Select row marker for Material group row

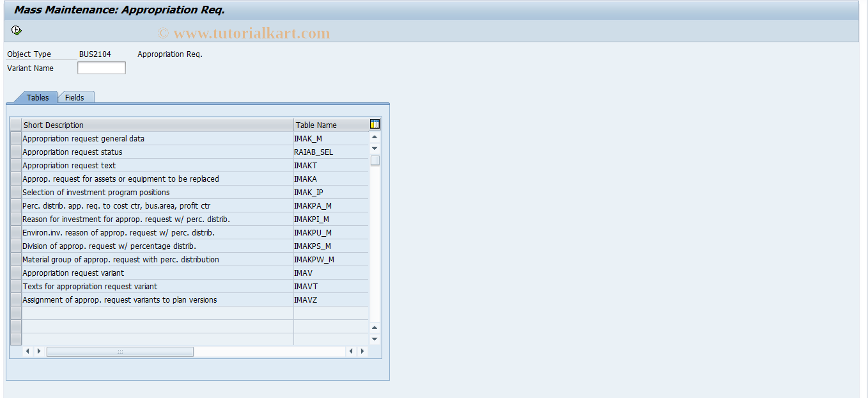point(16,259)
